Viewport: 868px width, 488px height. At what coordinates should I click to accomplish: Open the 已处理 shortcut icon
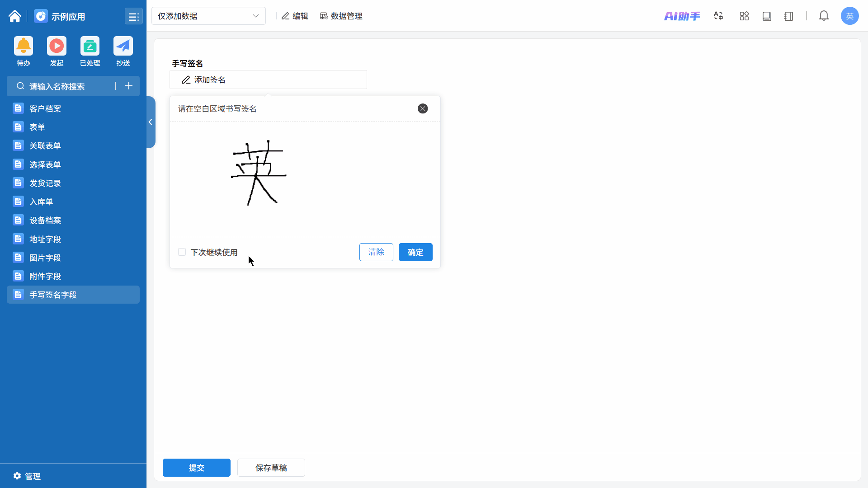coord(90,46)
